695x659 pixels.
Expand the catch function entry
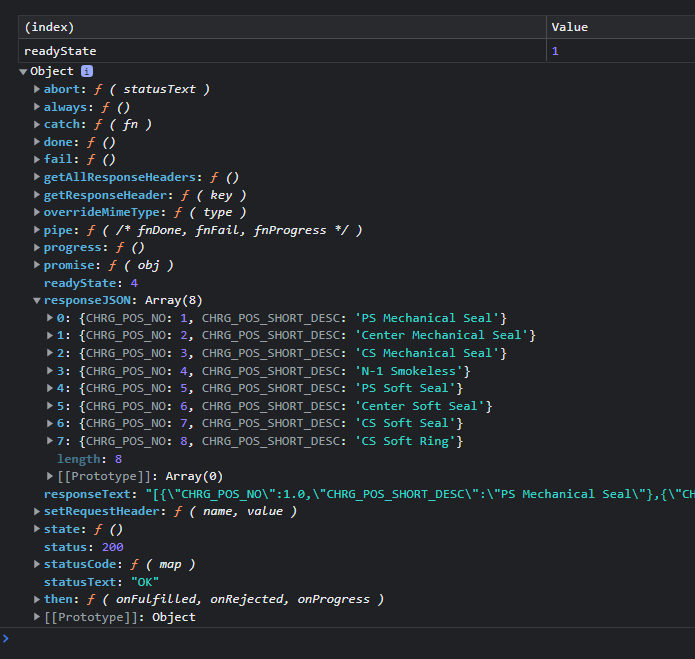pyautogui.click(x=37, y=125)
